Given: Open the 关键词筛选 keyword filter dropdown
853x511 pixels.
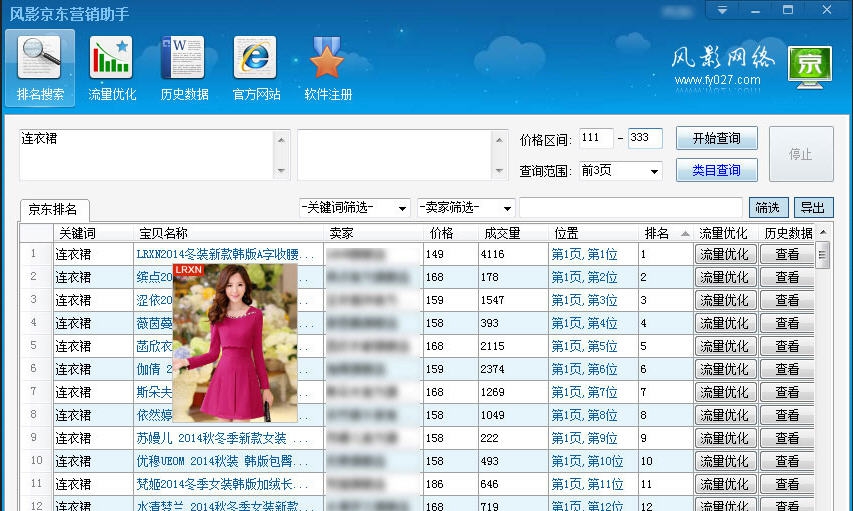Looking at the screenshot, I should pos(354,208).
